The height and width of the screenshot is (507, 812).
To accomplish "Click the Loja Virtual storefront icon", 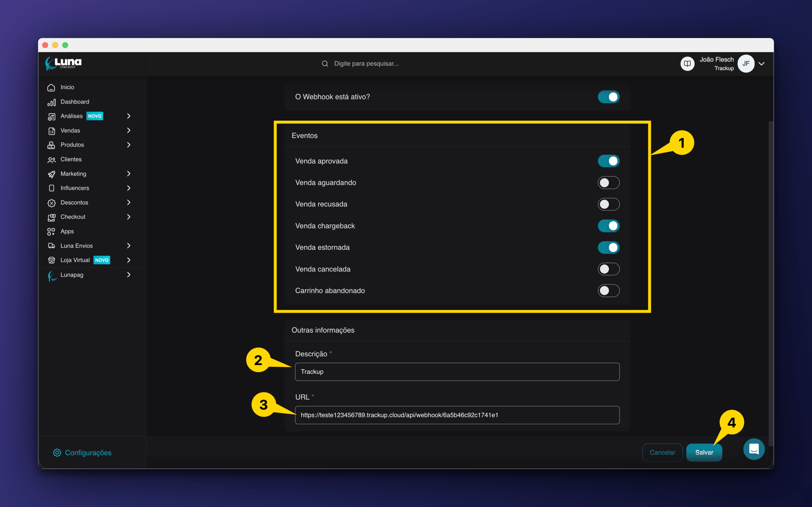I will pyautogui.click(x=51, y=260).
